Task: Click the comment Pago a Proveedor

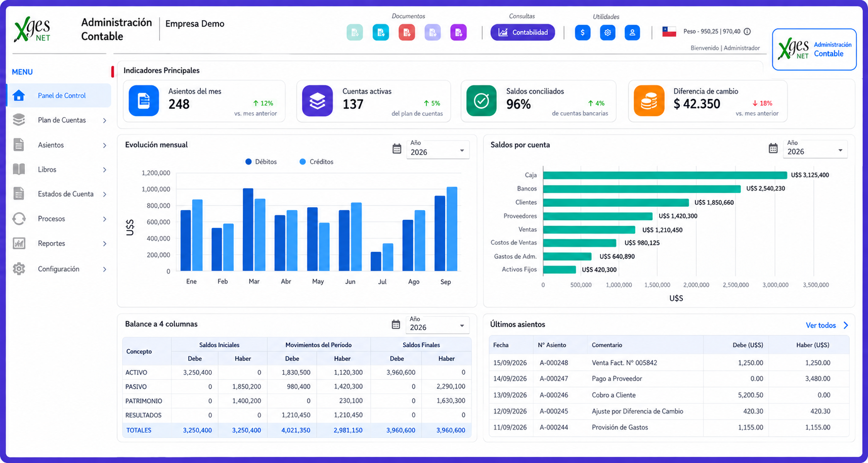Action: click(617, 379)
